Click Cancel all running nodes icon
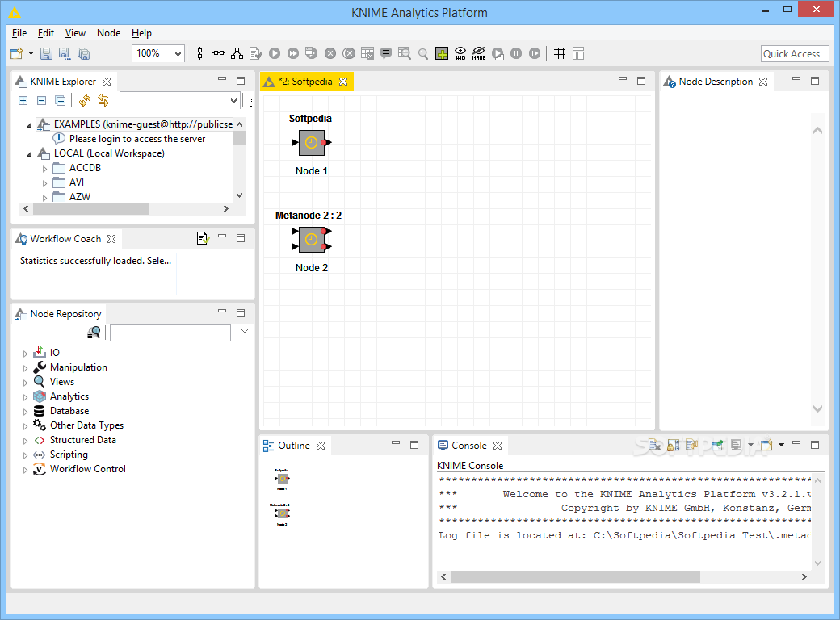The width and height of the screenshot is (840, 620). point(349,53)
